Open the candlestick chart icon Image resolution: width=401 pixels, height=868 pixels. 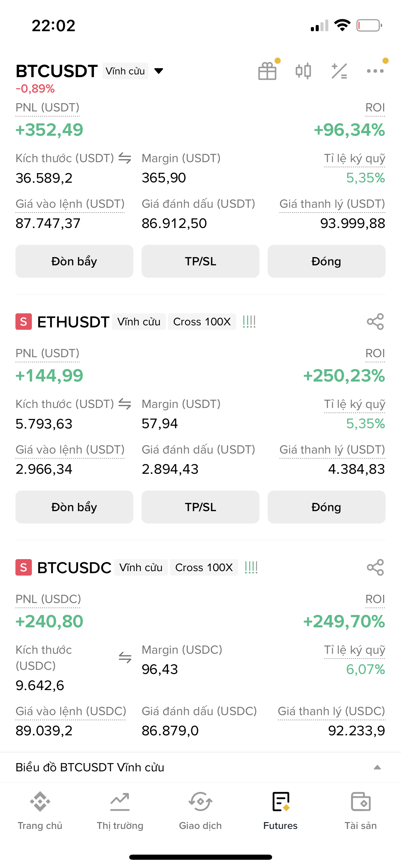pyautogui.click(x=303, y=71)
